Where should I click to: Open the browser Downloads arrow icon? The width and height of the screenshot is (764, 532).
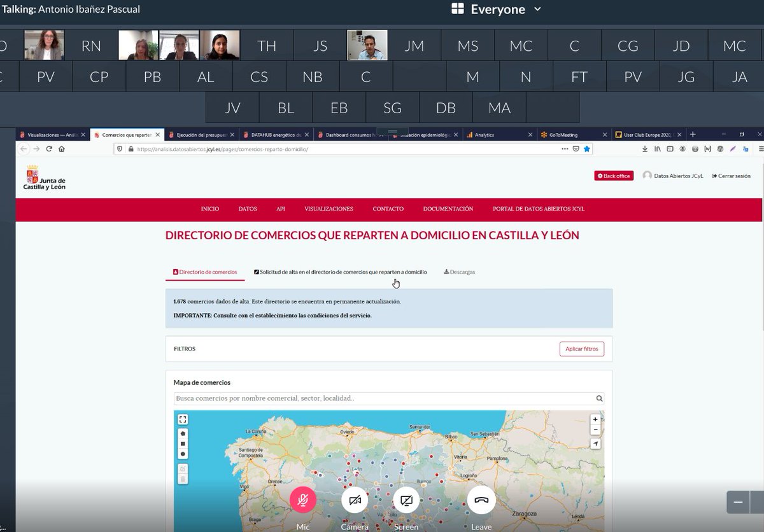click(645, 148)
